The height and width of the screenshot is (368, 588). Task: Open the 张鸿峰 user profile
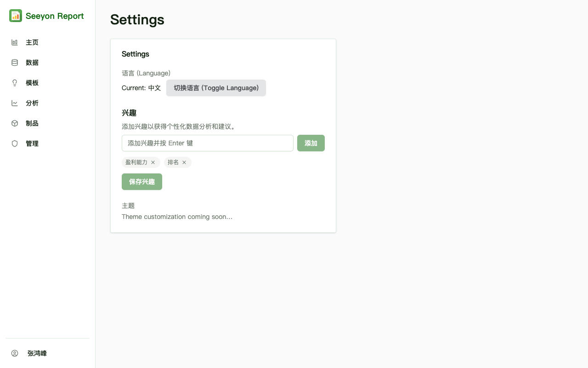(x=47, y=353)
